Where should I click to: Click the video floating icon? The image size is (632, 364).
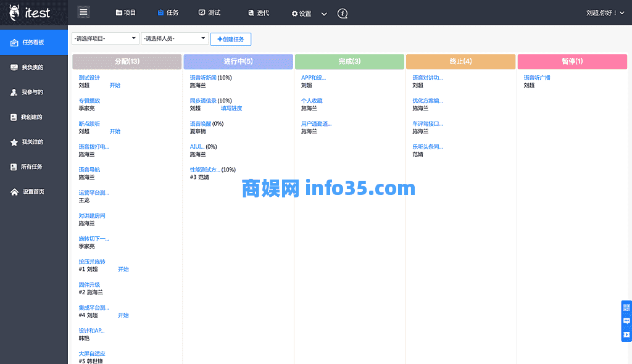(x=626, y=334)
